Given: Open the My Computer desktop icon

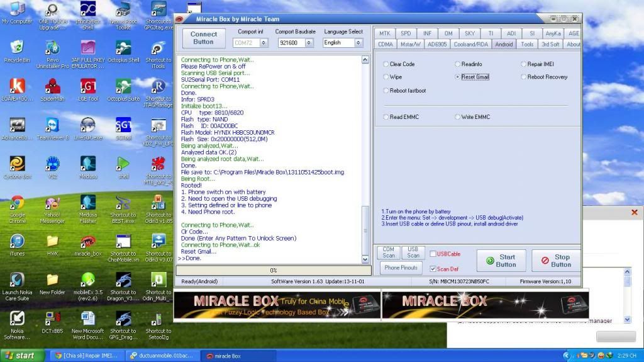Looking at the screenshot, I should [x=17, y=13].
